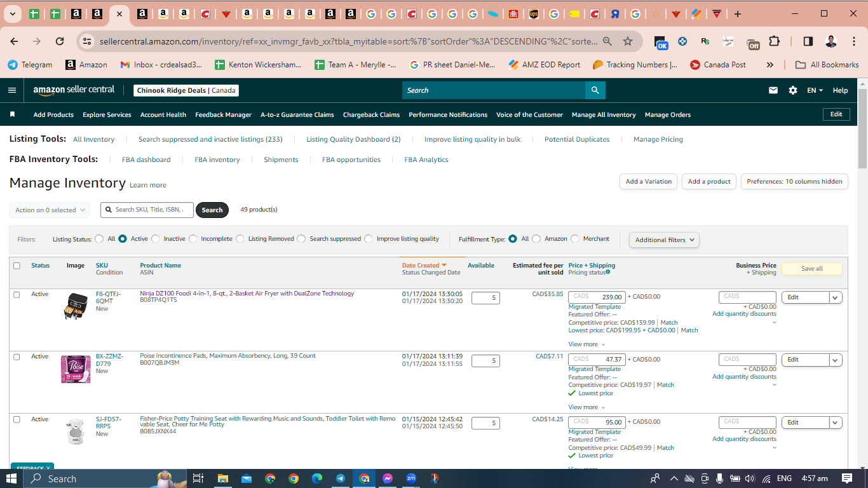Click the browser back arrow
Screen dimensions: 868x488
coord(14,41)
